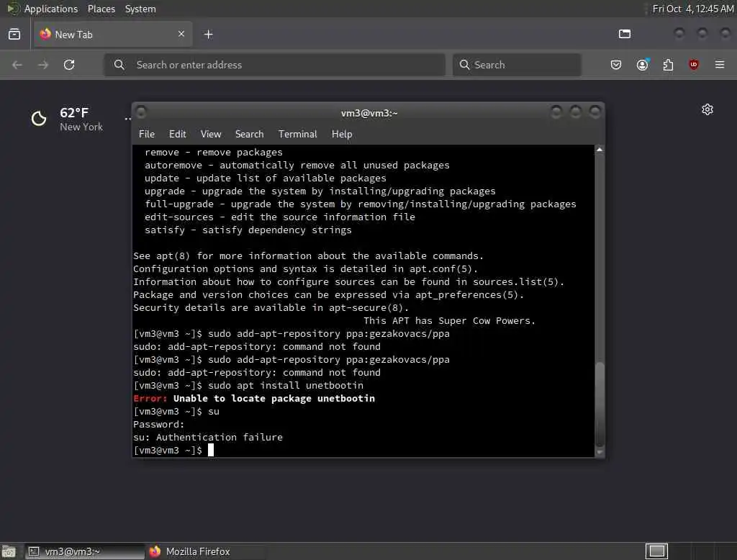Open the Firefox account icon
Viewport: 737px width, 560px height.
(x=643, y=64)
